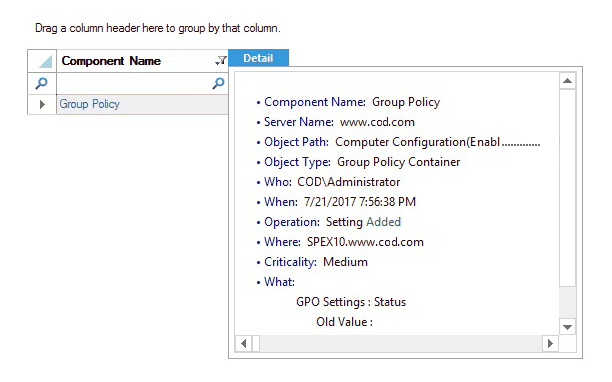Screen dimensions: 612x382
Task: Click the group-by column drop area
Action: coord(158,28)
